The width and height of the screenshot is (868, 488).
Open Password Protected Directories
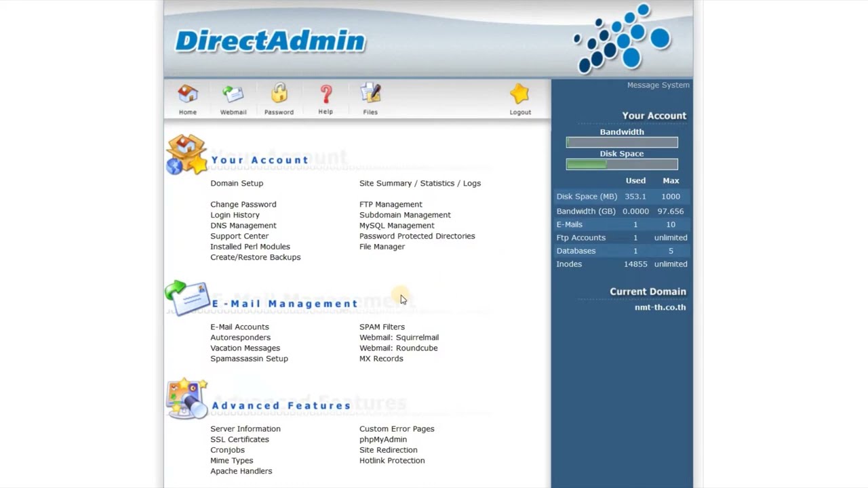point(417,236)
